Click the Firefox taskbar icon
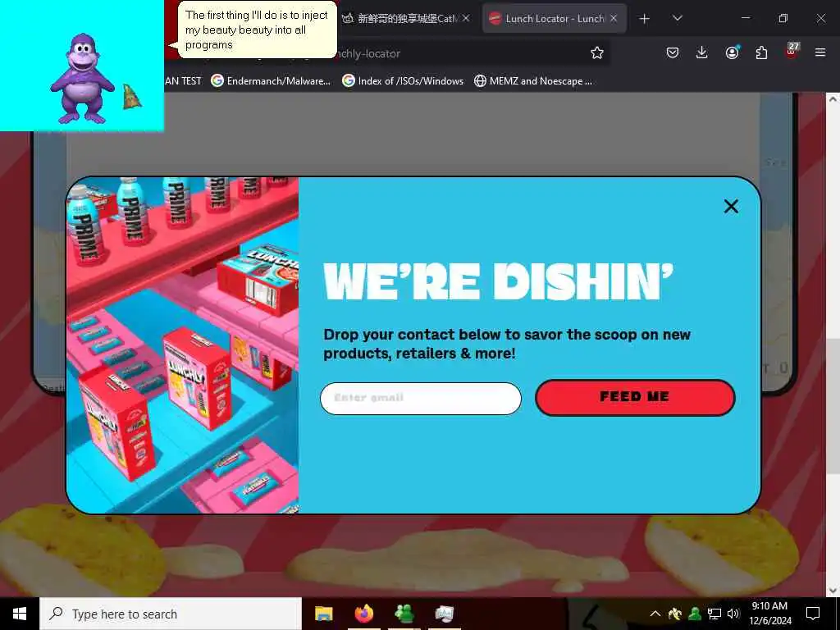Viewport: 840px width, 630px height. (x=363, y=614)
